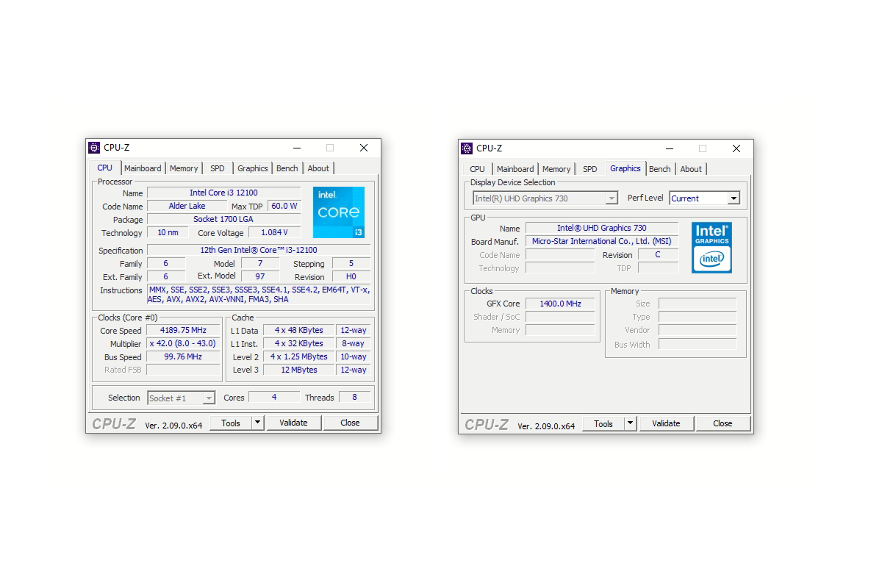
Task: Click the Ext. Model value 97
Action: (260, 276)
